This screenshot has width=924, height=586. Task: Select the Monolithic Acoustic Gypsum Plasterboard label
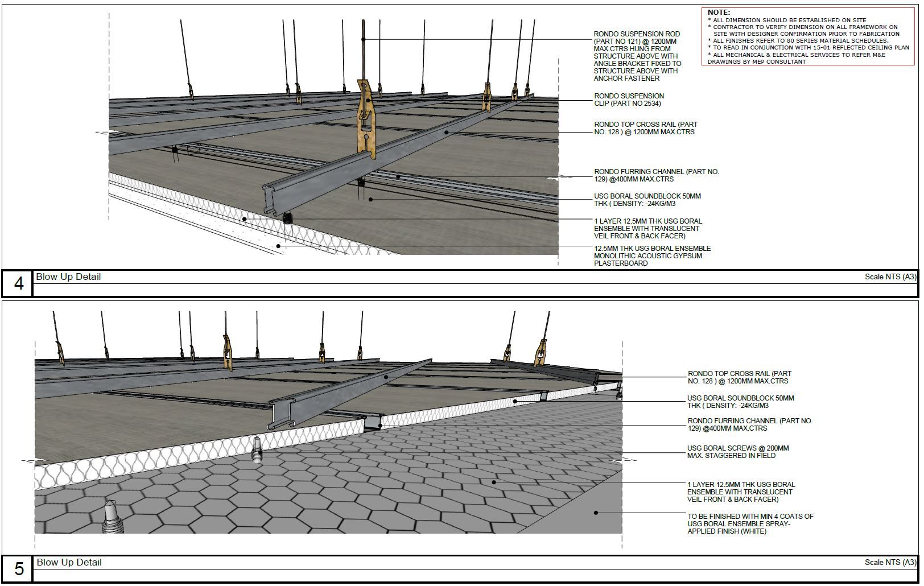[x=652, y=256]
